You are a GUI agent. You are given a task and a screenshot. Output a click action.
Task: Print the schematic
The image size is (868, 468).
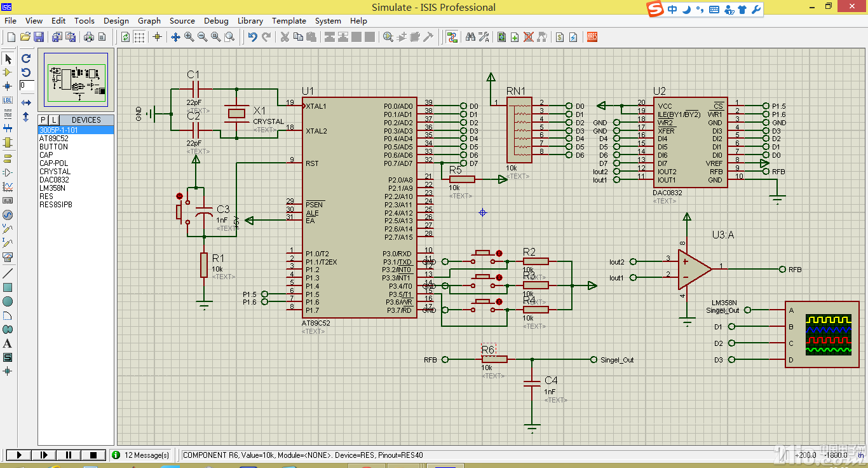pyautogui.click(x=88, y=37)
